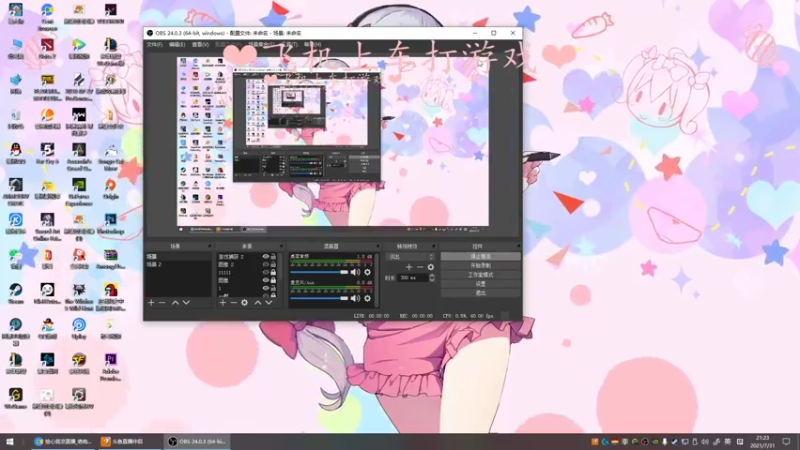Viewport: 800px width, 450px height.
Task: Click the 工作室模式 button
Action: [x=480, y=275]
